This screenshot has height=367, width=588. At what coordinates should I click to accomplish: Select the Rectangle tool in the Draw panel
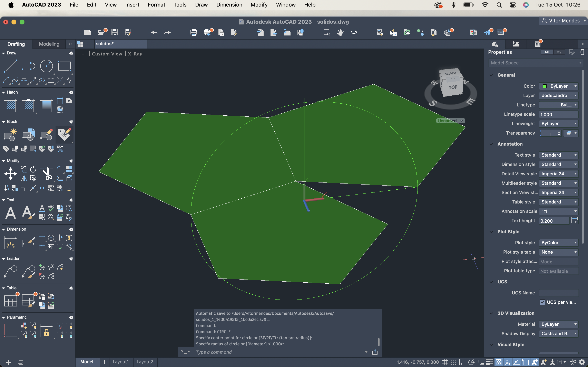tap(64, 66)
